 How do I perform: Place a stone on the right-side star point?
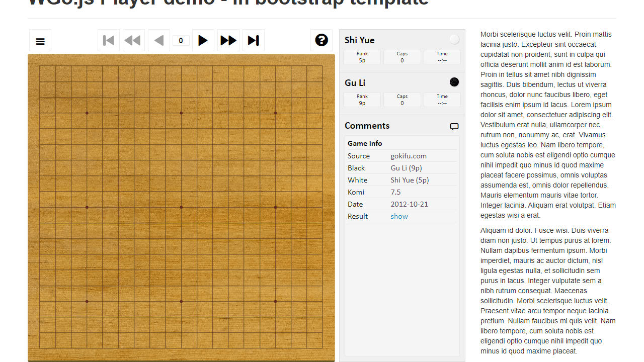click(275, 207)
